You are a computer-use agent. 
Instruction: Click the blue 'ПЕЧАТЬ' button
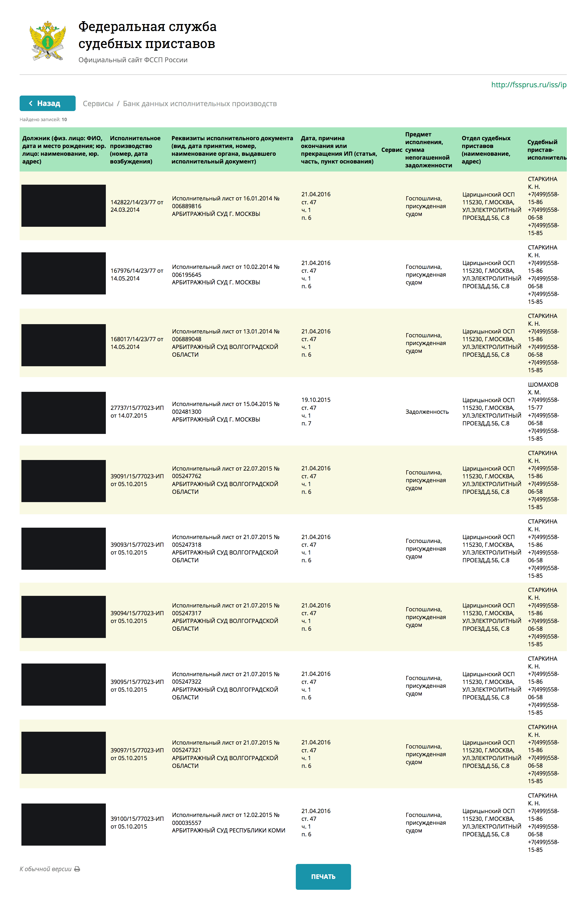[323, 876]
